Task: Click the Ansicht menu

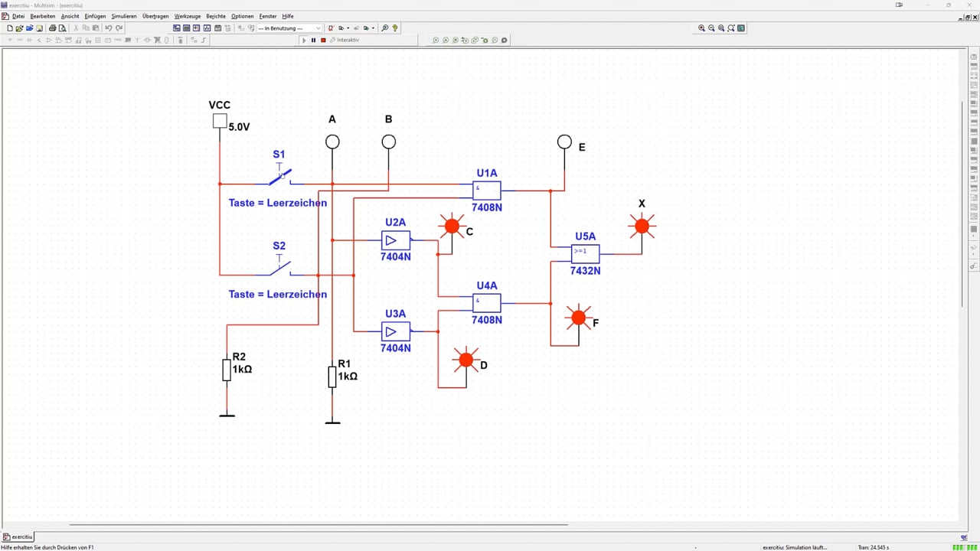Action: (x=70, y=16)
